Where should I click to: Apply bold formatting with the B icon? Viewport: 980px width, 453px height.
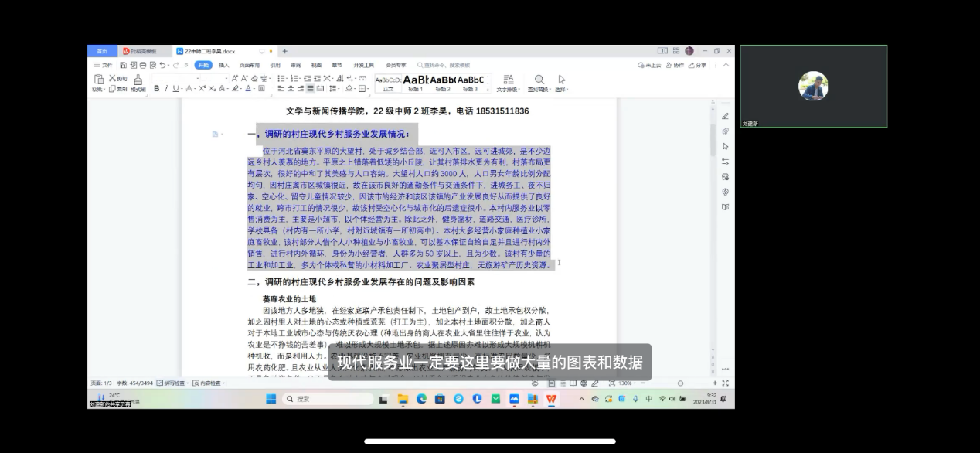pyautogui.click(x=156, y=89)
